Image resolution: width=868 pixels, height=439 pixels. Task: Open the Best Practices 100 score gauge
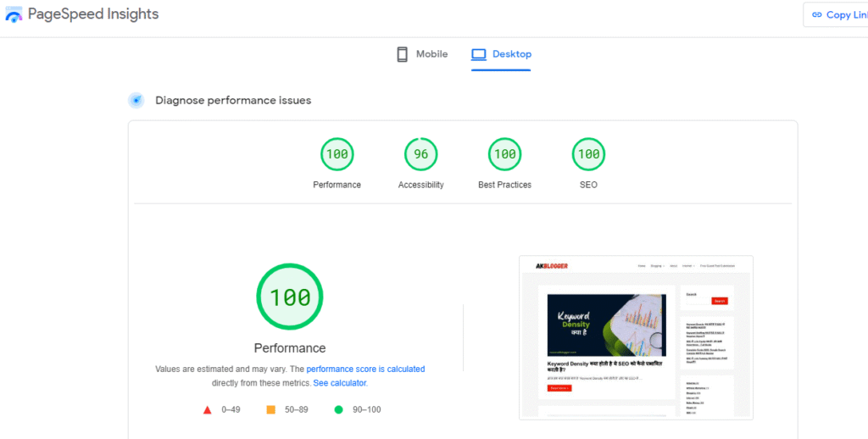505,154
